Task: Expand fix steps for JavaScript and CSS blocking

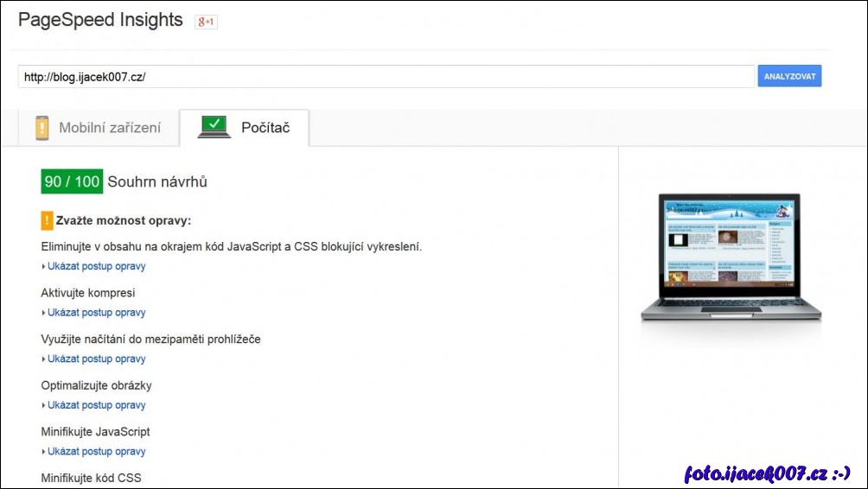Action: [96, 266]
